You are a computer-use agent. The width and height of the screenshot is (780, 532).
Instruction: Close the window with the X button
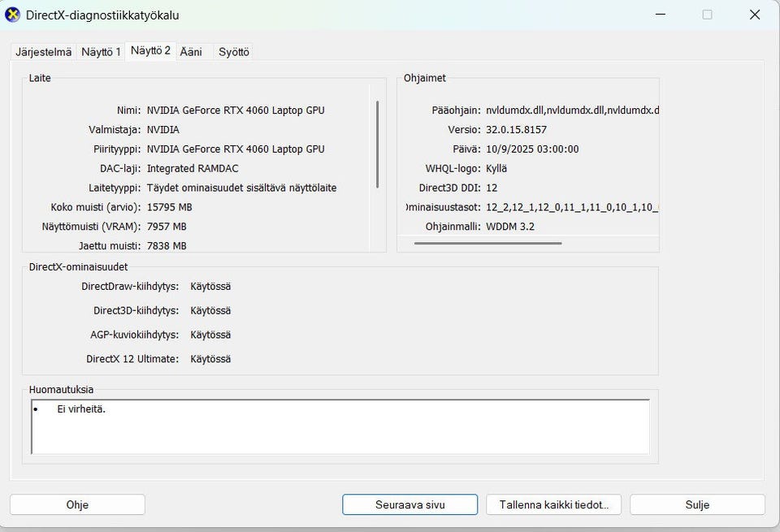pyautogui.click(x=755, y=15)
